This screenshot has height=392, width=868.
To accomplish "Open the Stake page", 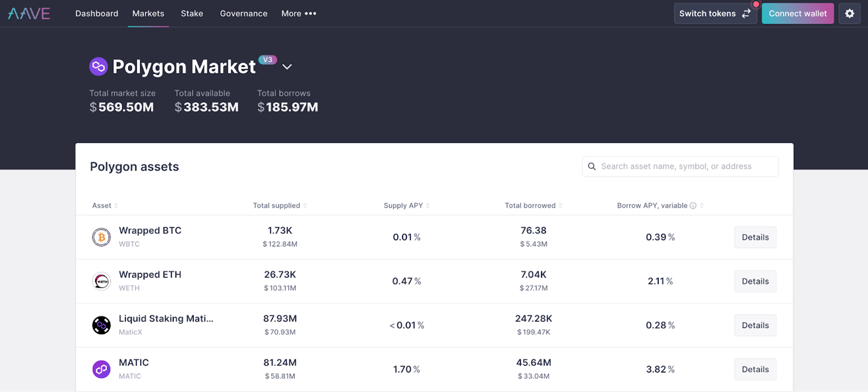I will point(192,14).
